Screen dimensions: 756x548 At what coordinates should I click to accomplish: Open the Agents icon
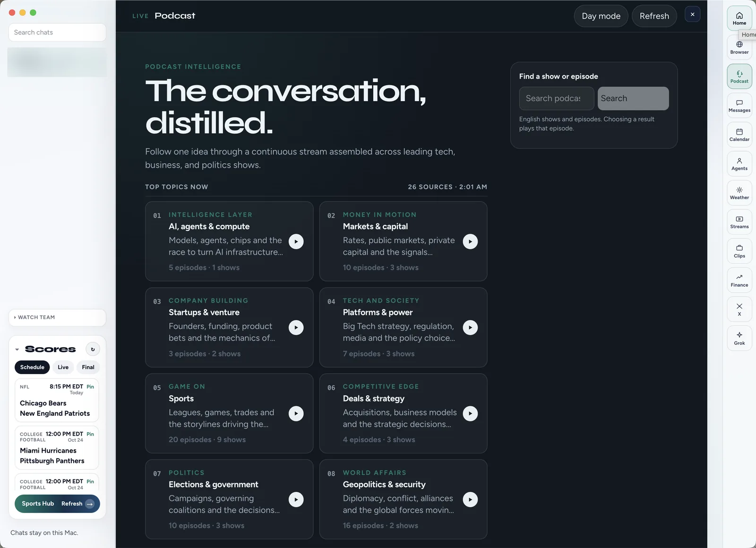pyautogui.click(x=739, y=164)
